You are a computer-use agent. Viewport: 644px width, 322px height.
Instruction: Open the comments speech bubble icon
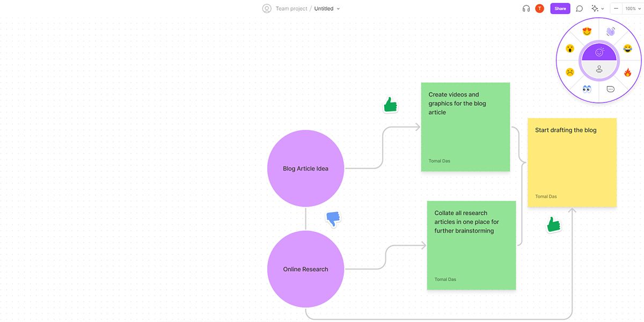[x=580, y=9]
